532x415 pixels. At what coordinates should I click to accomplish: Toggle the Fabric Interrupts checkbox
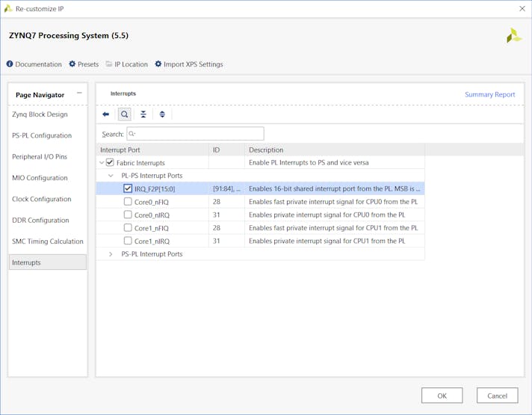(110, 162)
